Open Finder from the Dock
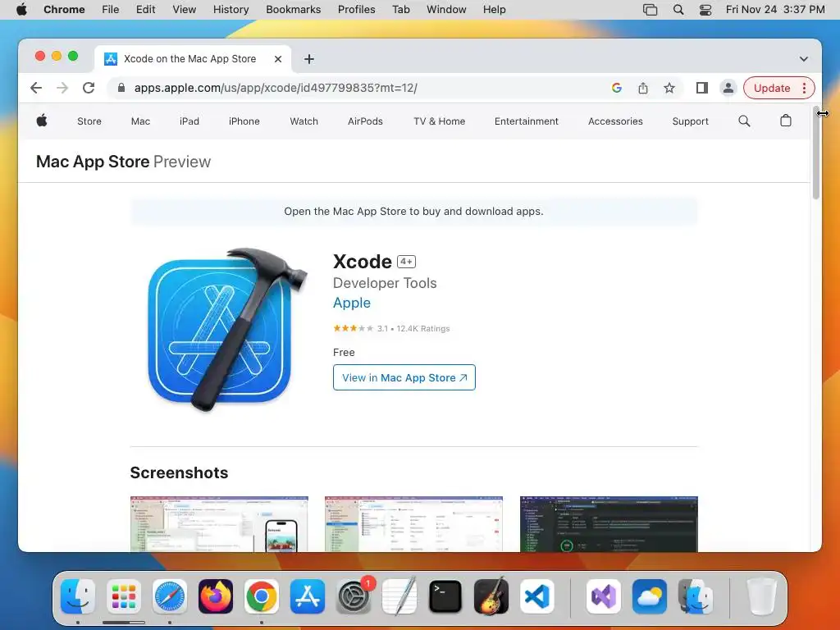 pos(78,596)
